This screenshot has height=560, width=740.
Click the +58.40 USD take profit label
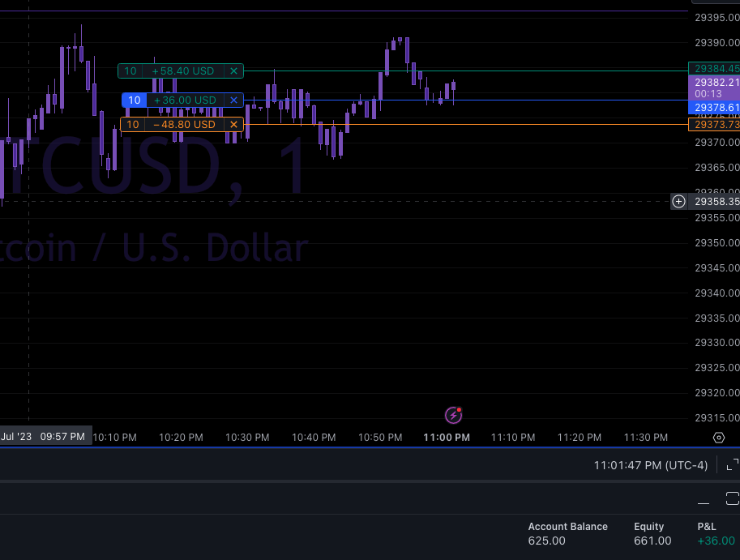point(183,71)
